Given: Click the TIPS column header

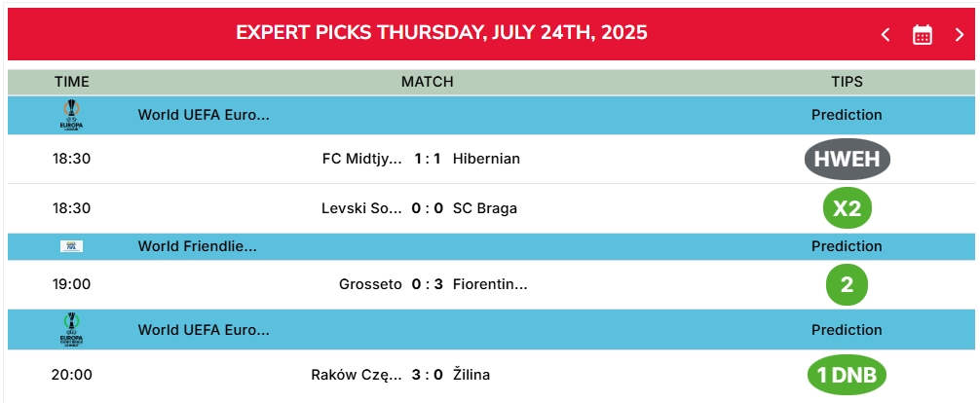Looking at the screenshot, I should tap(847, 82).
